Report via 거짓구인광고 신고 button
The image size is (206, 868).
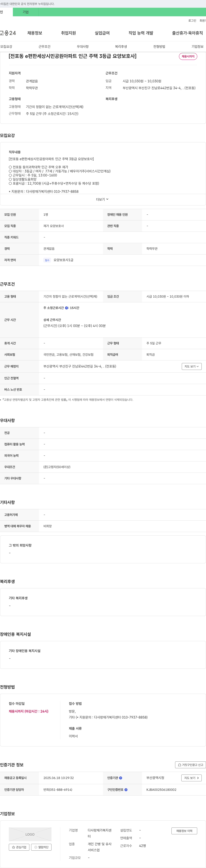(190, 765)
